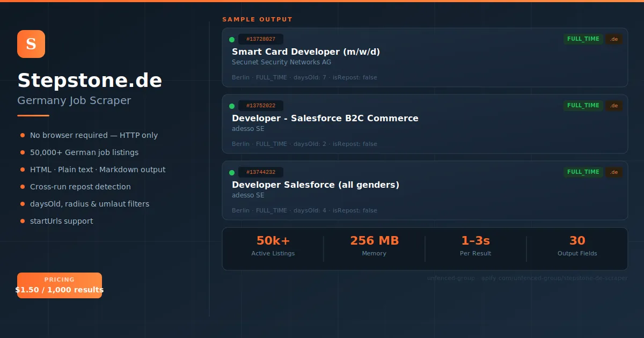Open job ID badge #13728027

pos(261,40)
